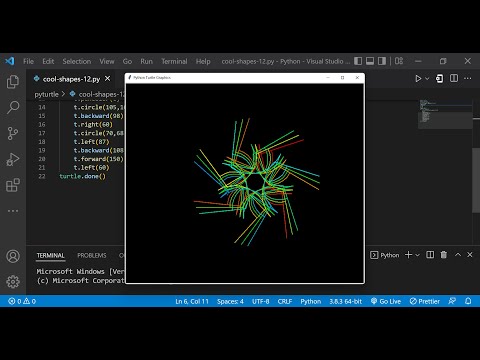The image size is (480, 360).
Task: Click Prettier status bar item
Action: pyautogui.click(x=425, y=301)
